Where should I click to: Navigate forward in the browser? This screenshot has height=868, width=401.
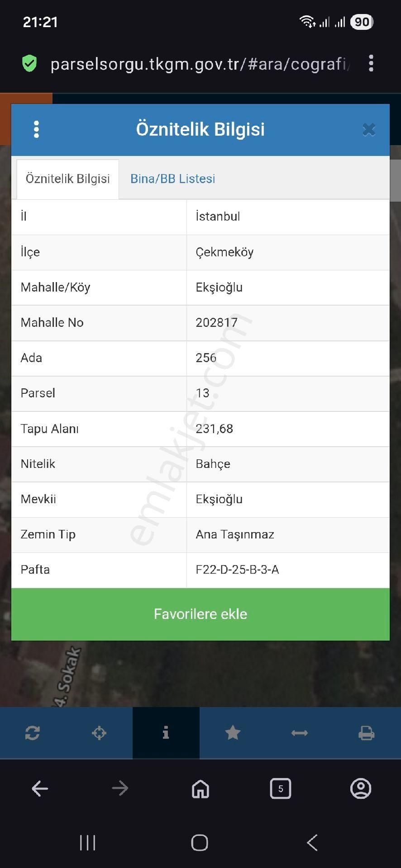120,788
